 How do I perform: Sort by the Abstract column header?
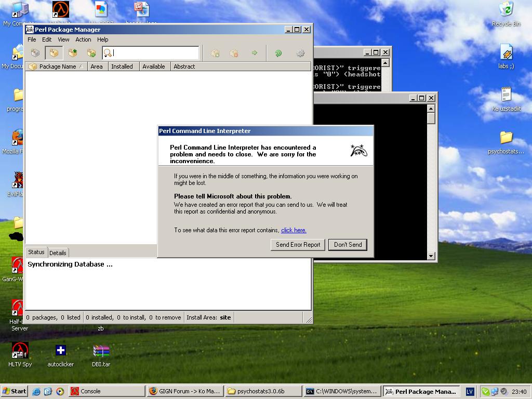[x=241, y=66]
